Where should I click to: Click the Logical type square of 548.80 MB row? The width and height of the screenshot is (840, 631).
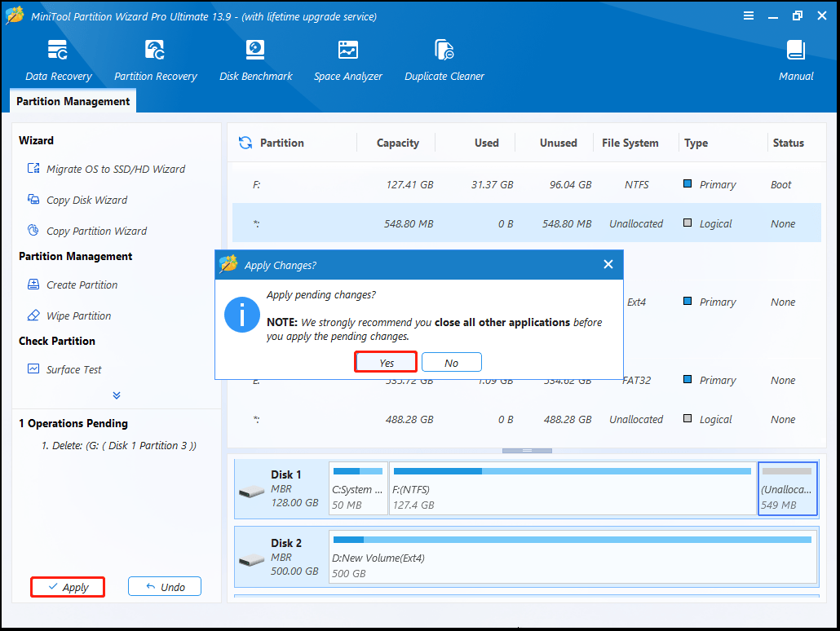(x=687, y=223)
